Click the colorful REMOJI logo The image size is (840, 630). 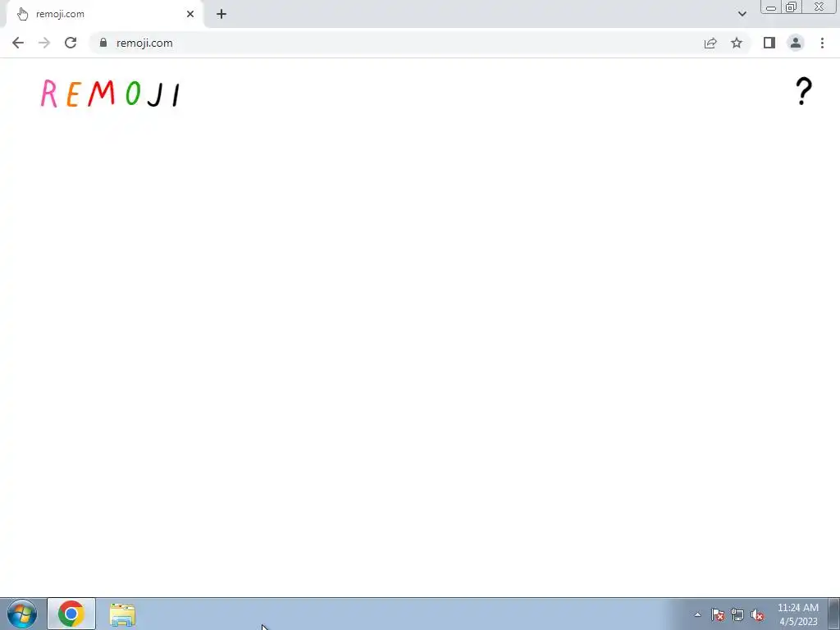click(111, 94)
